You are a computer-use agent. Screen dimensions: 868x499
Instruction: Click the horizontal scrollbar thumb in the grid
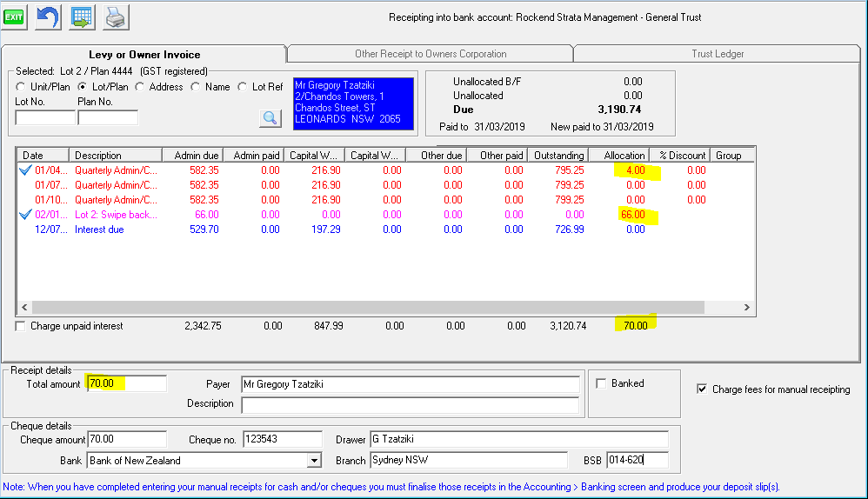(x=368, y=307)
